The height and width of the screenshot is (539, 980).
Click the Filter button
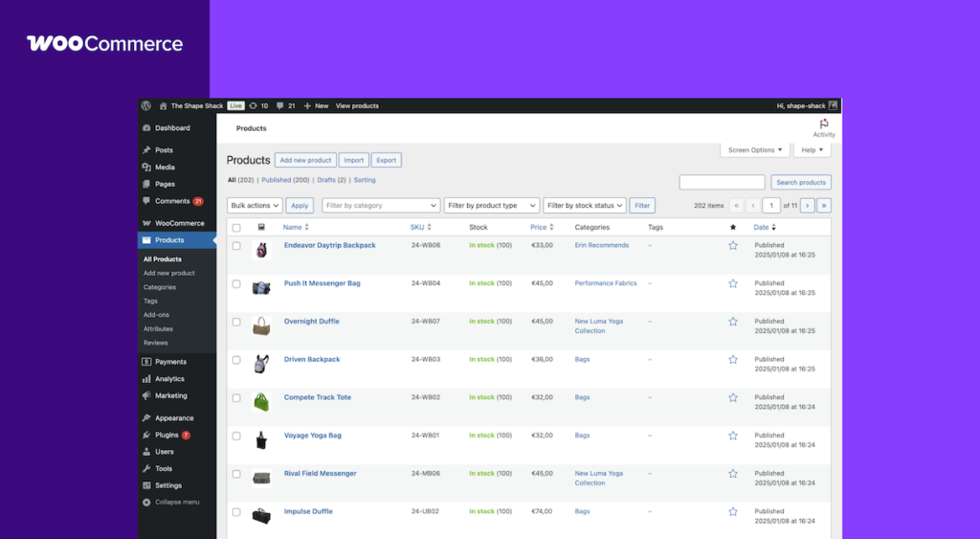(642, 205)
